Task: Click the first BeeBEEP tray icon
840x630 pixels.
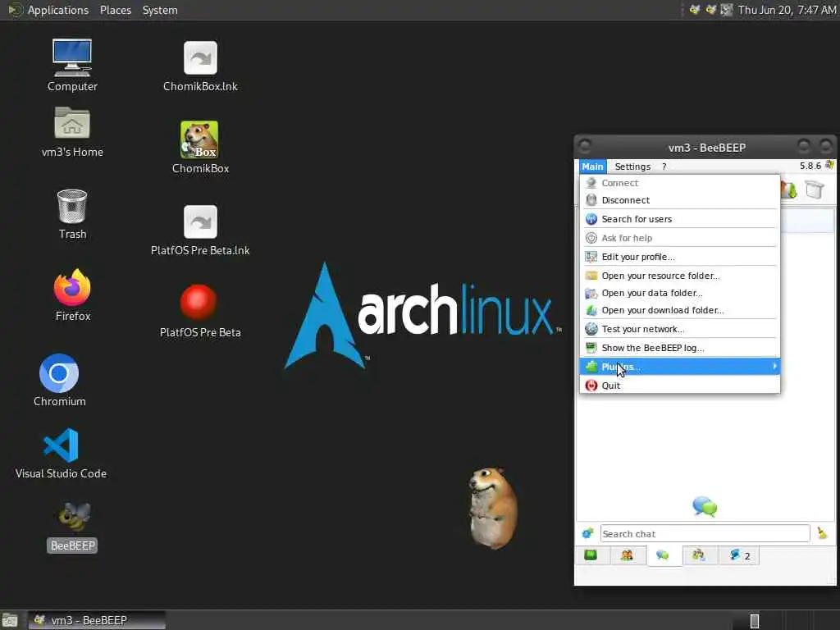Action: (x=695, y=10)
